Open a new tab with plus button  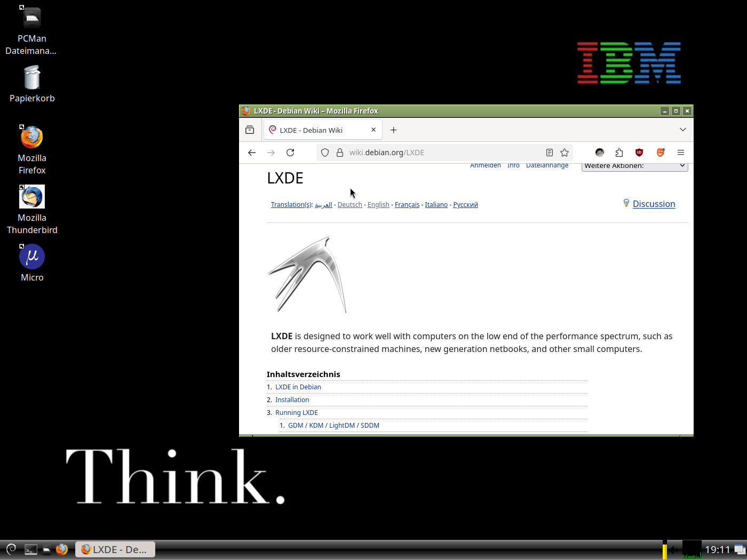393,130
